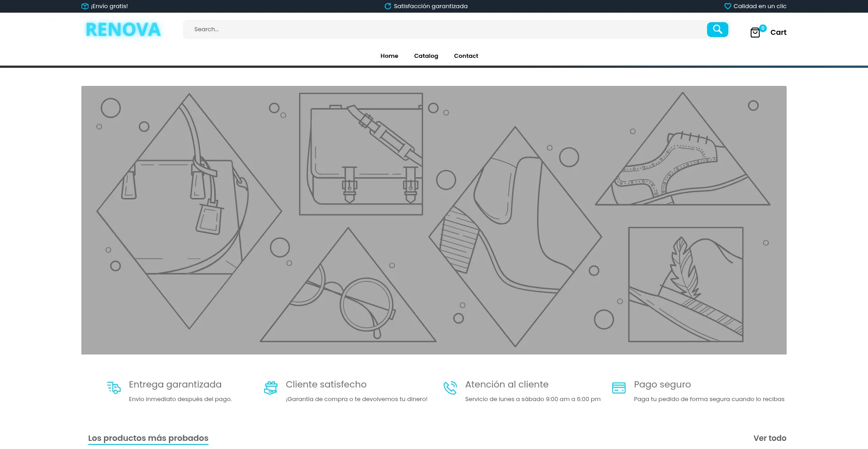
Task: Click the free shipping box icon
Action: [85, 6]
